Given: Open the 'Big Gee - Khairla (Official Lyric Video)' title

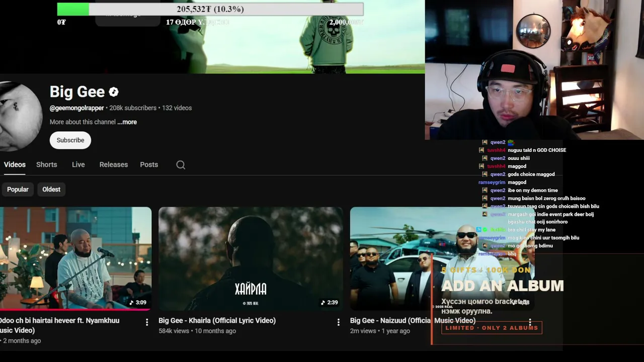Looking at the screenshot, I should [x=217, y=320].
